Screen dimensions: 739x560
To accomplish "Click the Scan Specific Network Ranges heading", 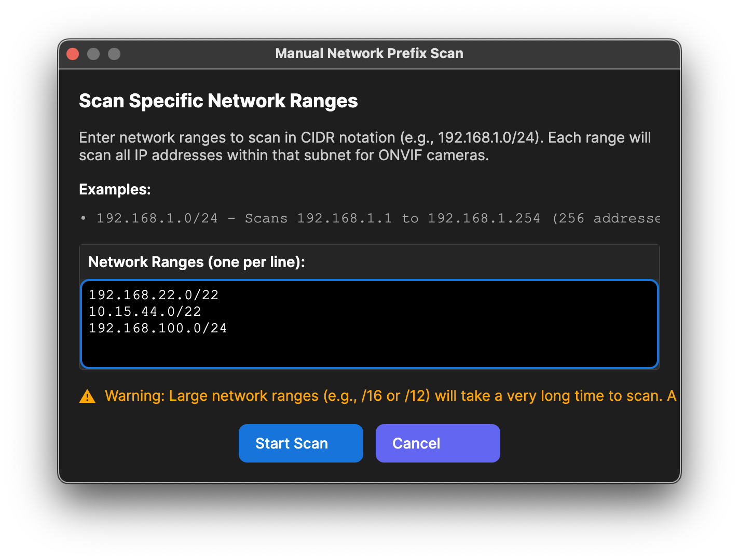I will point(218,101).
